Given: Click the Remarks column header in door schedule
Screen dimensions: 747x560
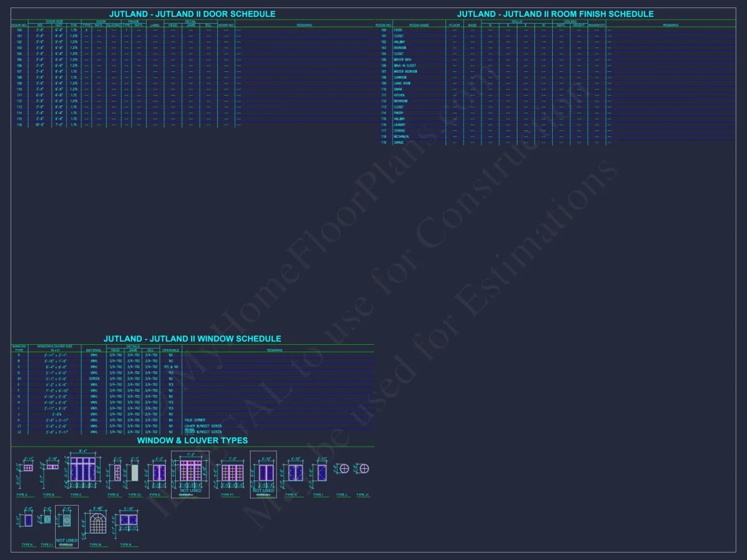Looking at the screenshot, I should (x=304, y=25).
